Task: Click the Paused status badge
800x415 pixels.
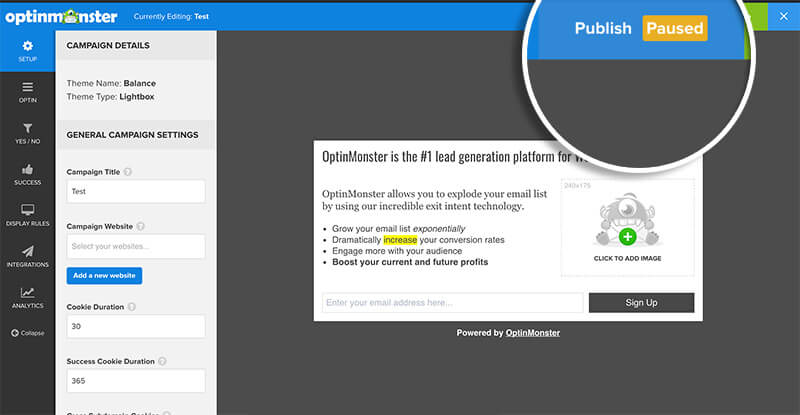Action: pyautogui.click(x=674, y=28)
